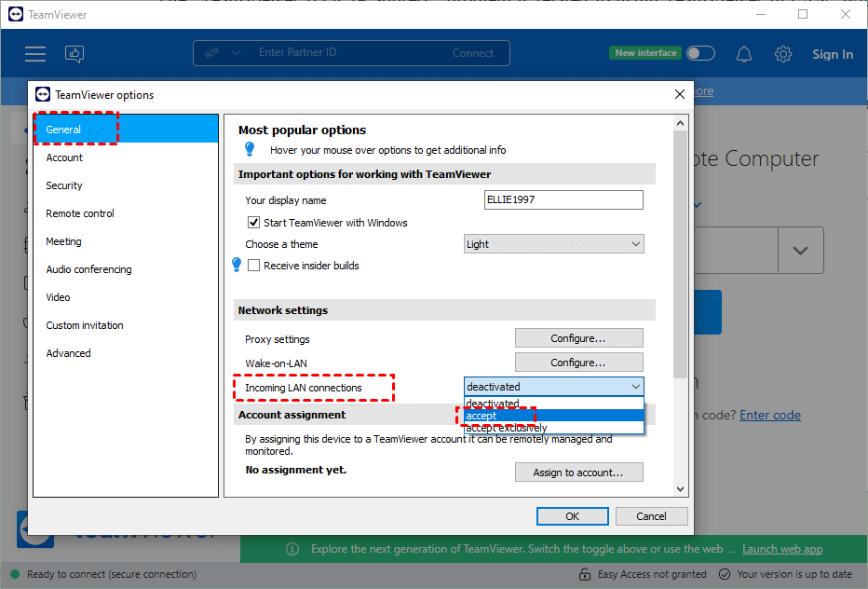Viewport: 868px width, 589px height.
Task: Expand the Choose a theme dropdown
Action: [x=554, y=244]
